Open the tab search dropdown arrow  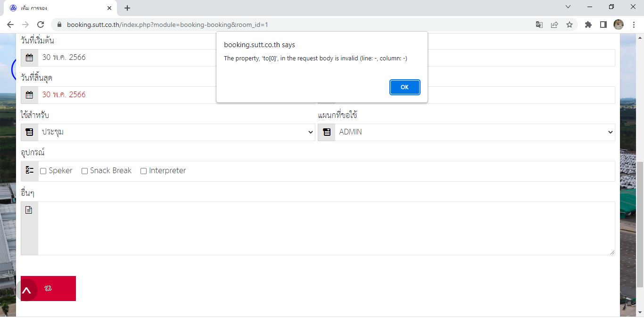tap(568, 7)
